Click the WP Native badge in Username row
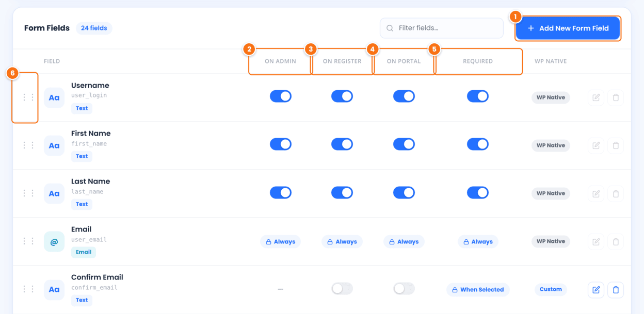The width and height of the screenshot is (644, 314). (x=551, y=97)
